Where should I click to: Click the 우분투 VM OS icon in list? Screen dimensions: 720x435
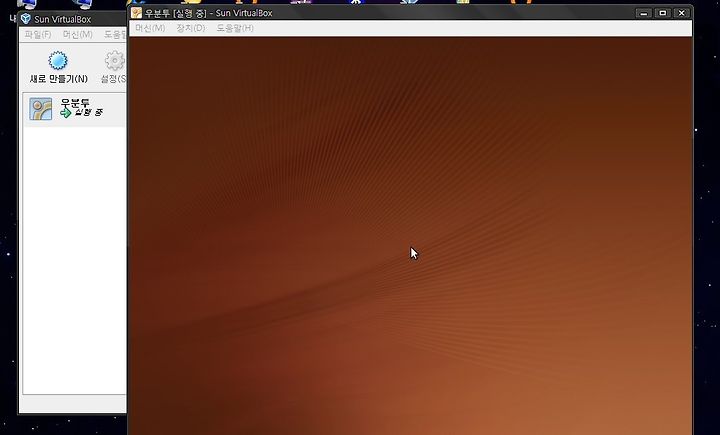click(x=40, y=109)
